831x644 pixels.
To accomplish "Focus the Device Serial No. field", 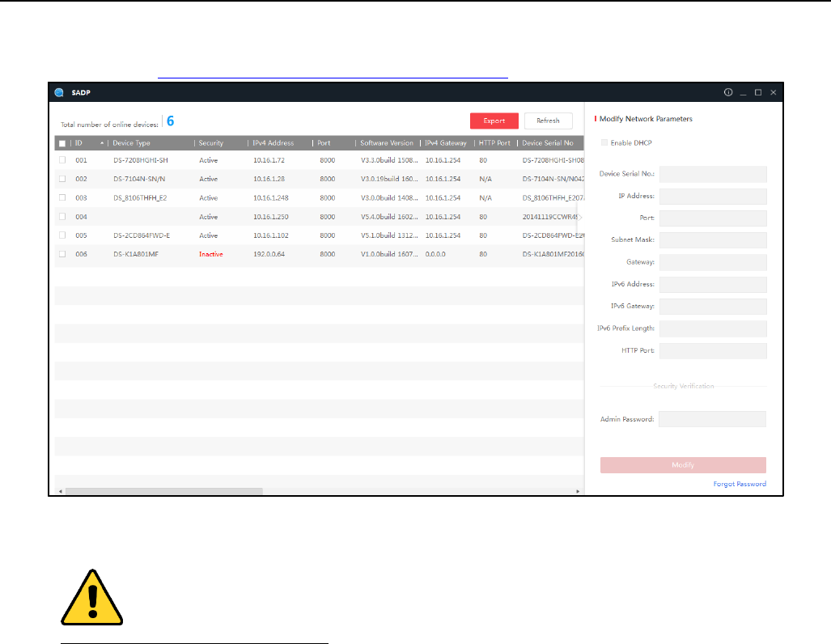I will click(x=713, y=174).
